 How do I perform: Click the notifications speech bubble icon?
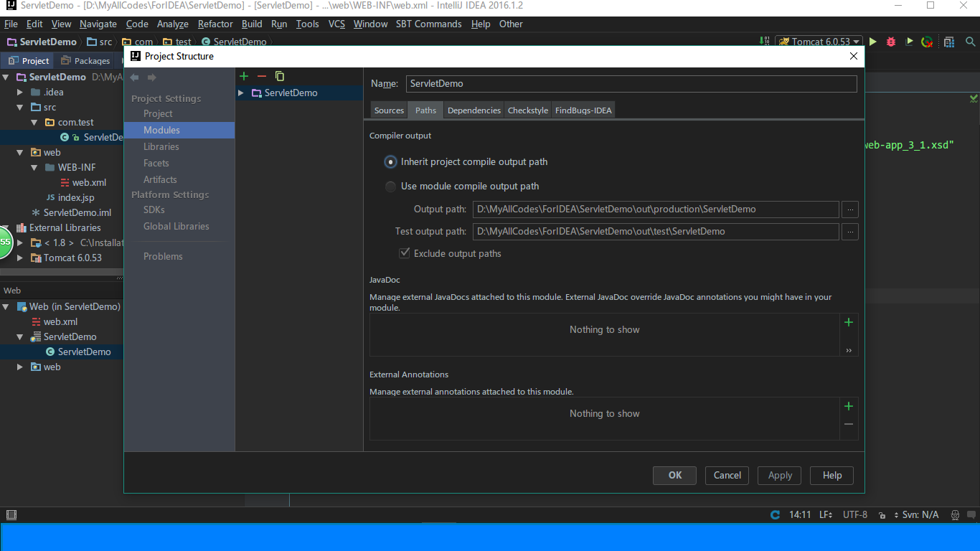[971, 515]
